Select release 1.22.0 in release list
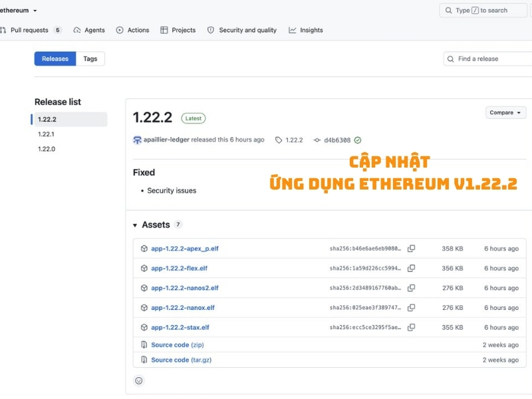 click(47, 149)
